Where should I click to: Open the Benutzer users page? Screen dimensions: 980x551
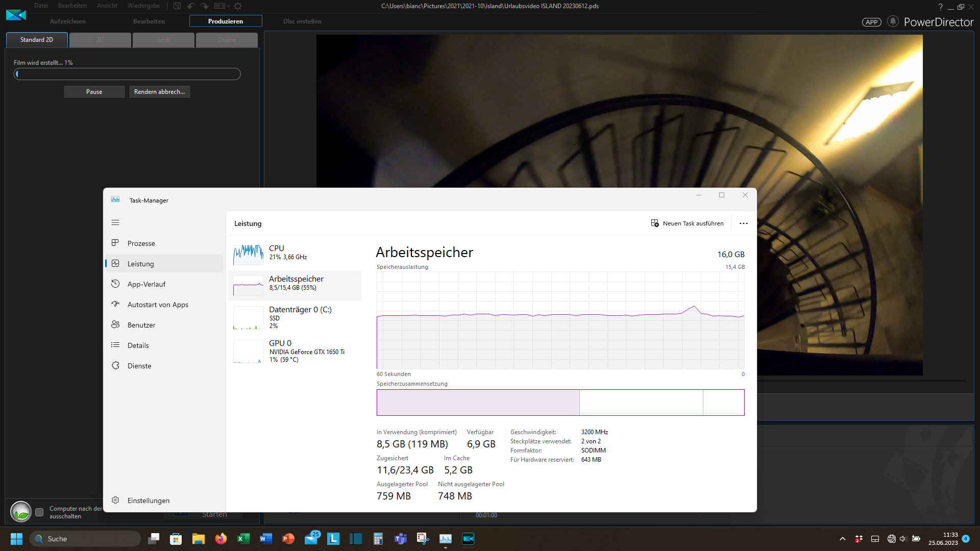(141, 325)
